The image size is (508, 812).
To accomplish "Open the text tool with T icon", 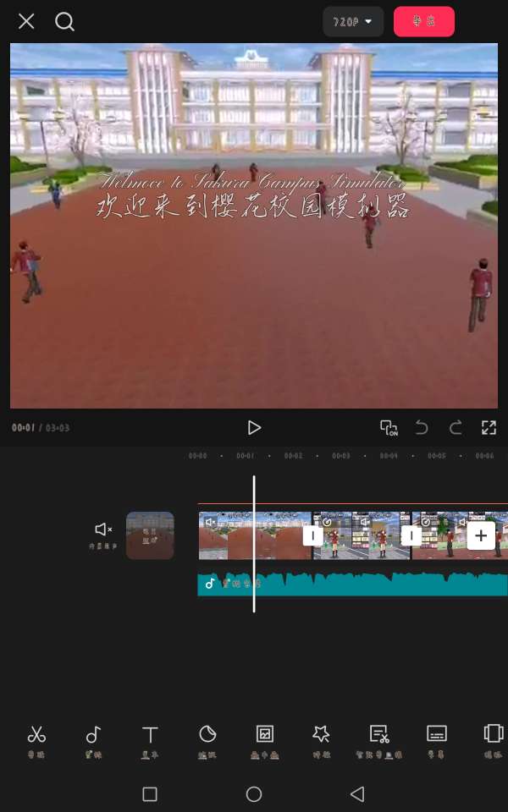I will (x=150, y=741).
